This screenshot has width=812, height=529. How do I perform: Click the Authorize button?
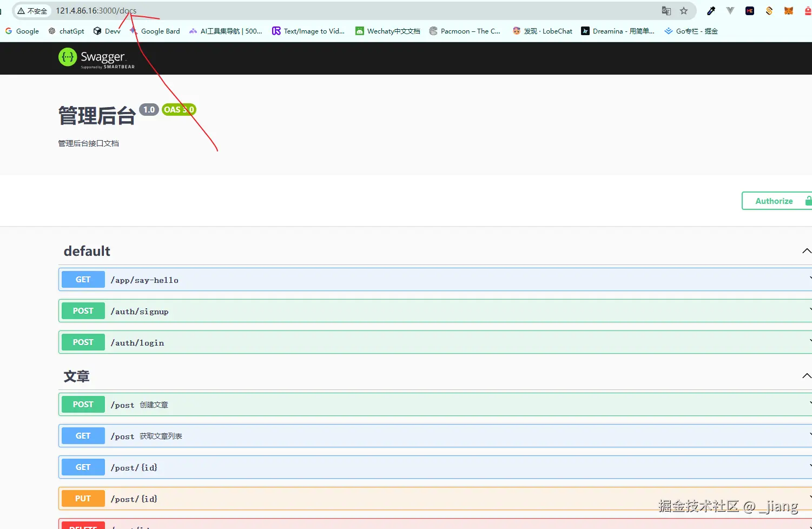(x=777, y=201)
